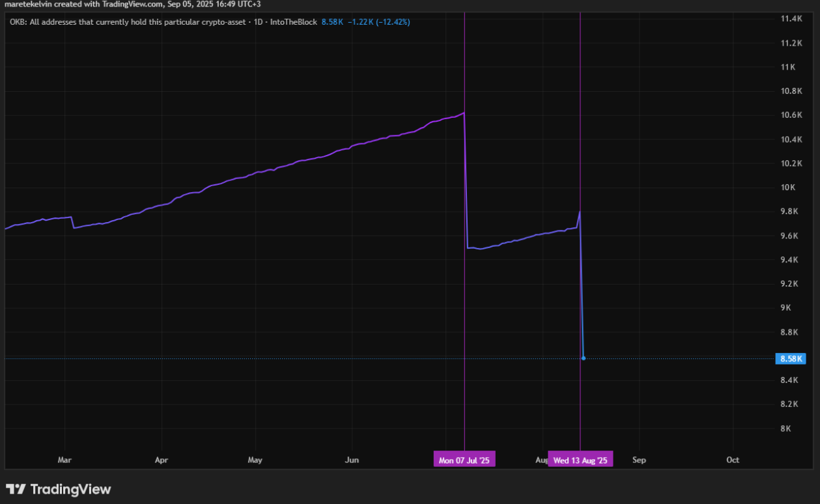The height and width of the screenshot is (504, 820).
Task: Click the −1.22K (−12.42%) change text
Action: (x=379, y=22)
